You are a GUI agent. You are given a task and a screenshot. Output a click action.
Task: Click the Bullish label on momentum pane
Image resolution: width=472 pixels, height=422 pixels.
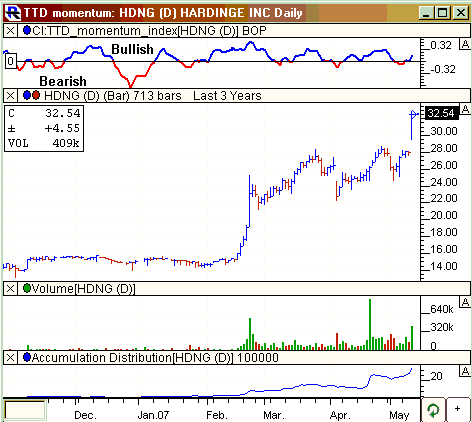coord(132,49)
